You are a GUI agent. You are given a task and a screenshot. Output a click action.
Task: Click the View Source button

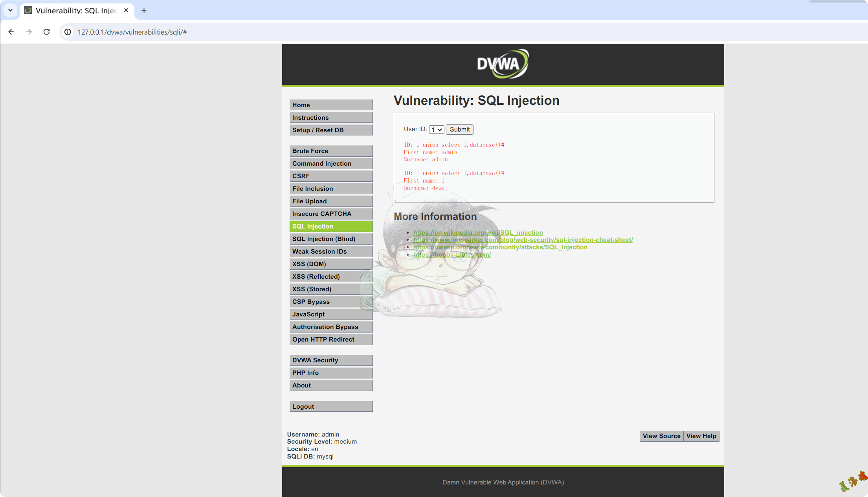click(661, 436)
